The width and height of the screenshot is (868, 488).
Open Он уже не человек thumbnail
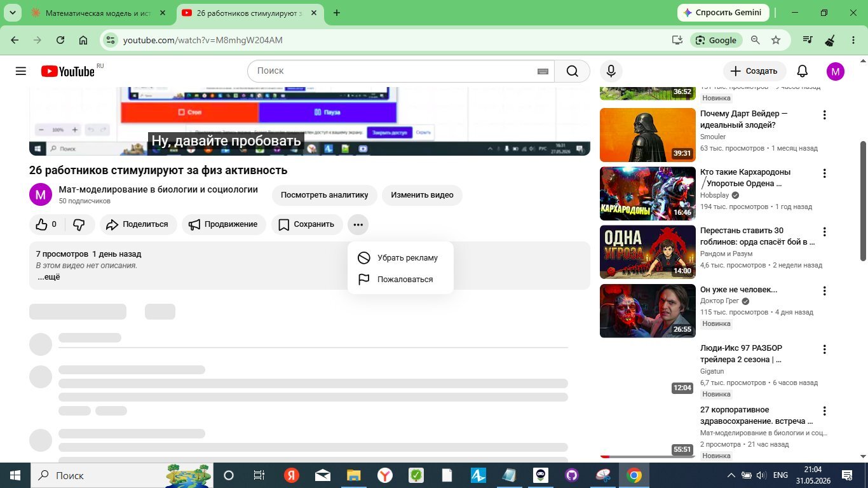click(648, 311)
